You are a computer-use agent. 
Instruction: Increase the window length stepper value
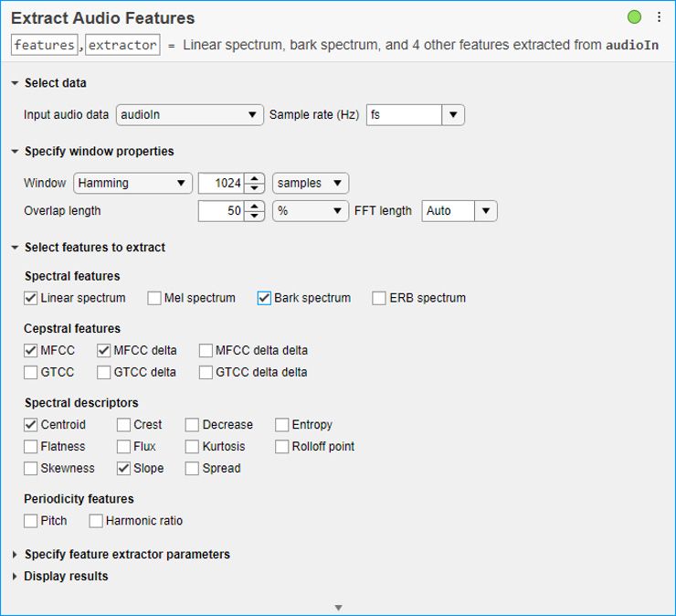(256, 178)
